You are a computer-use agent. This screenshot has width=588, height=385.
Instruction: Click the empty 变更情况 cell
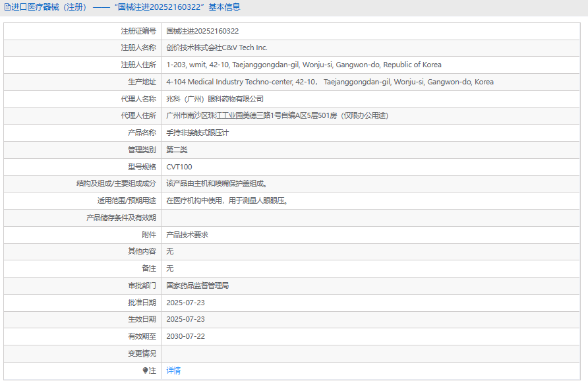(369, 354)
